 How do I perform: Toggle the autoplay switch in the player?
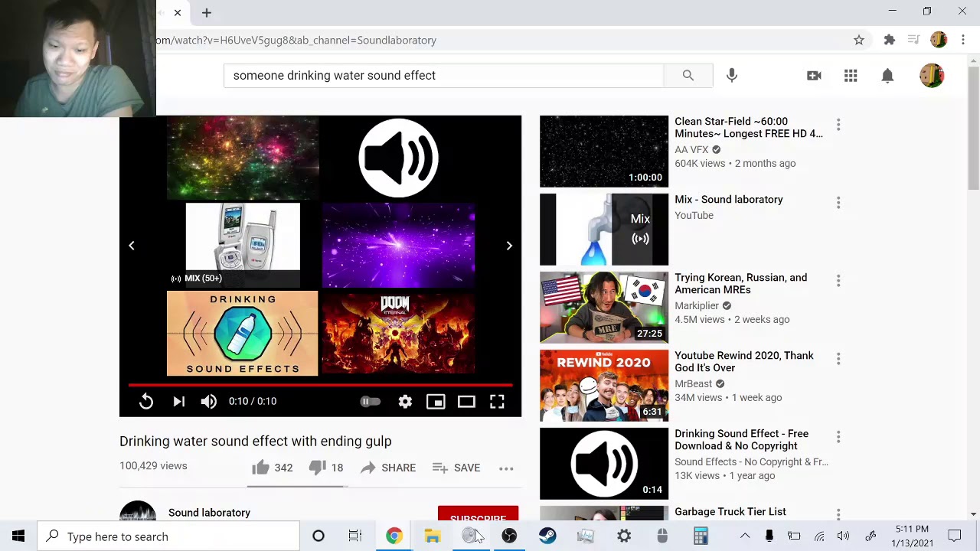pyautogui.click(x=370, y=401)
